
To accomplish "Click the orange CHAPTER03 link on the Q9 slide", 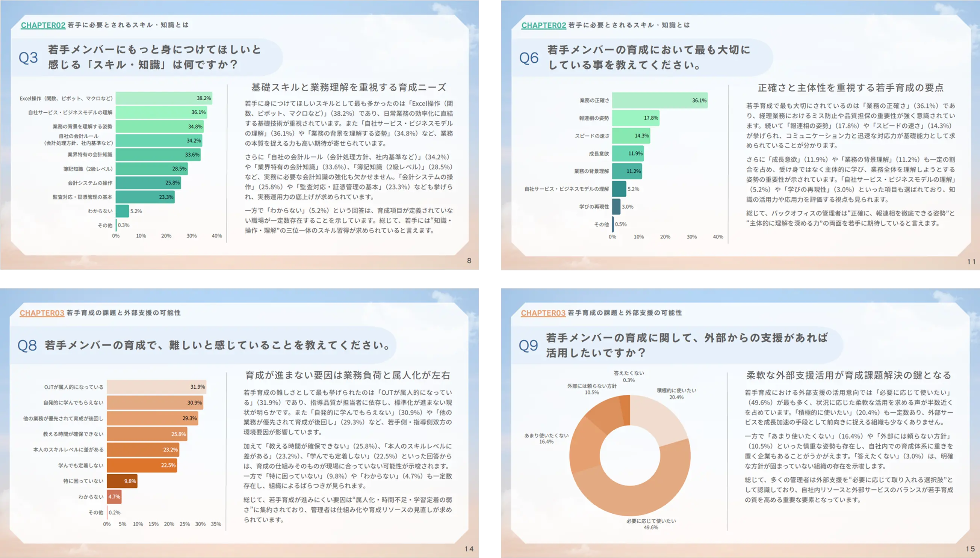I will 543,313.
